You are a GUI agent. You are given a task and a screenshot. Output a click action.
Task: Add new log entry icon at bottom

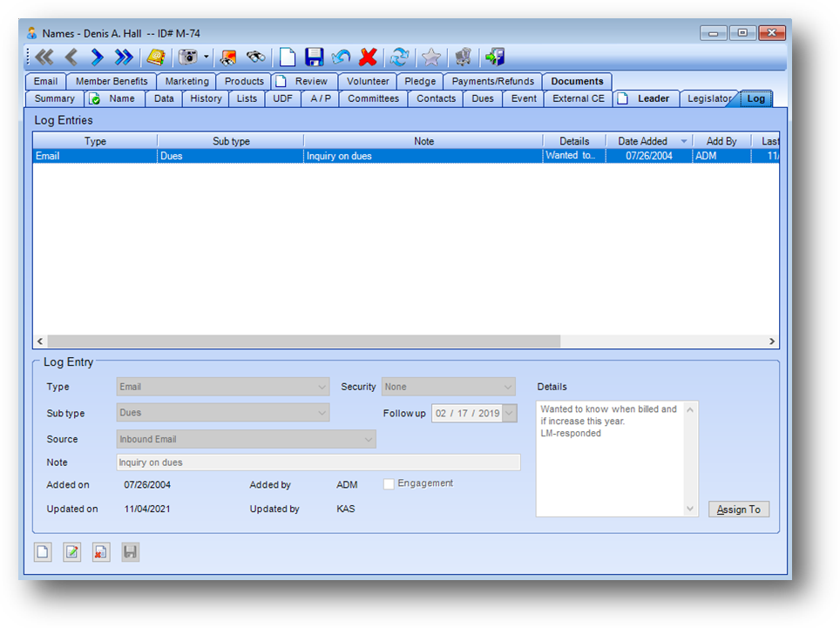pyautogui.click(x=43, y=552)
